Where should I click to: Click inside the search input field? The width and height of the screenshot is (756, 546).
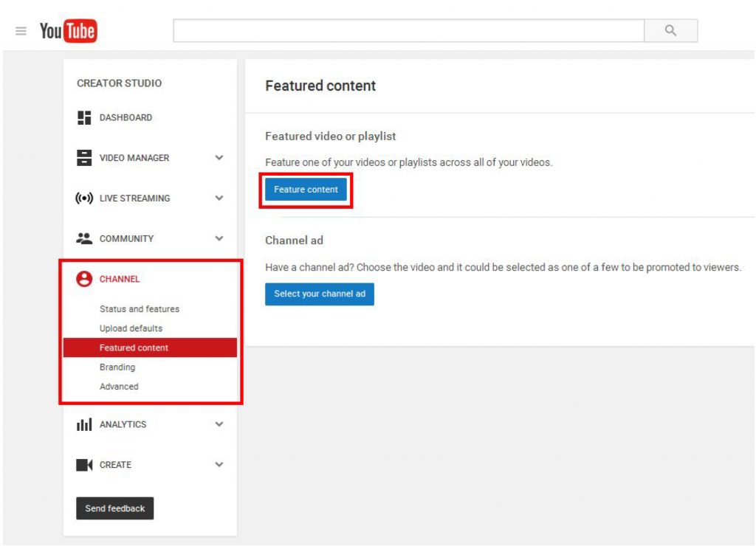[x=406, y=30]
